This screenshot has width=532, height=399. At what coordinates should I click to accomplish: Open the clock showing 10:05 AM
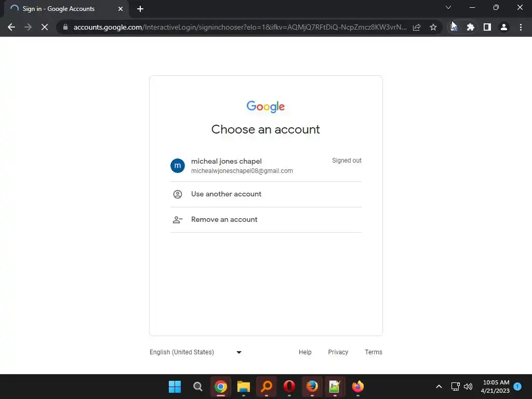pos(495,387)
